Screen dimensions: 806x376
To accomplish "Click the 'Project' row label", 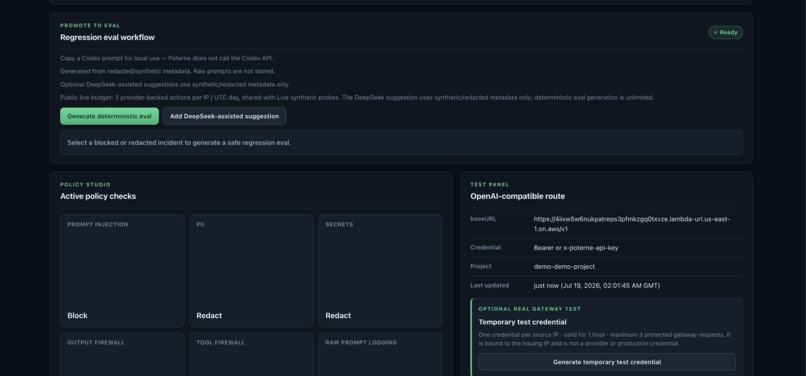I will tap(481, 266).
